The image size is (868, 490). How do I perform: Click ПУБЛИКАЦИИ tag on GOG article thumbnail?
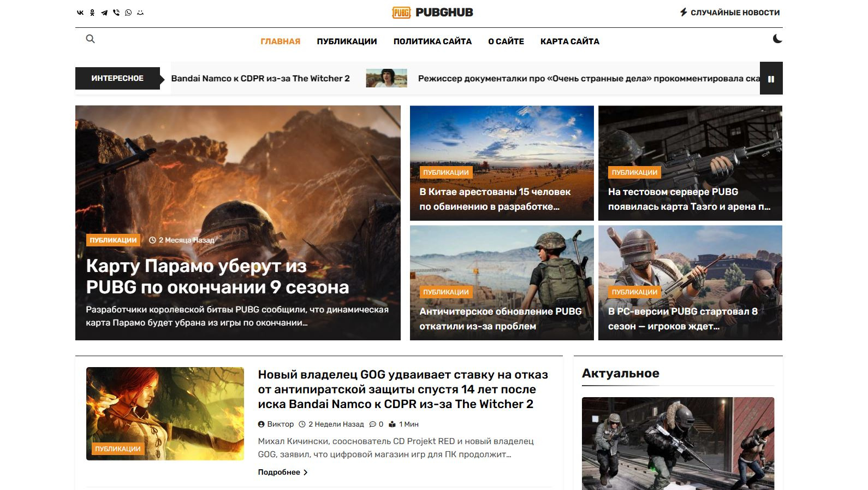[118, 449]
